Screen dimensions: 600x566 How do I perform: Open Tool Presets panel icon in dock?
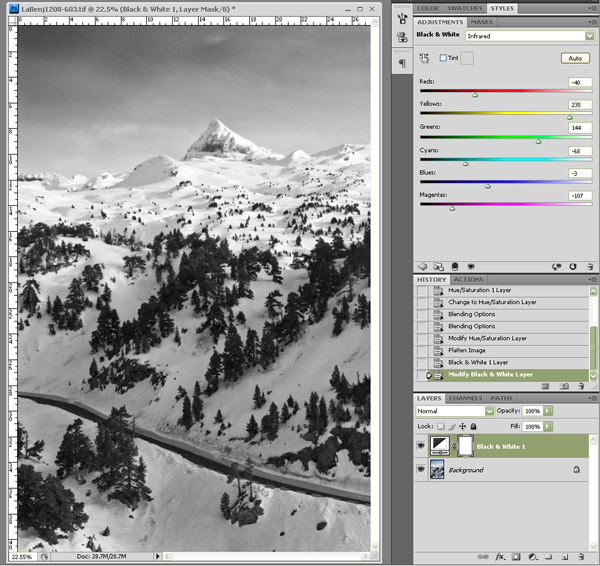coord(402,18)
